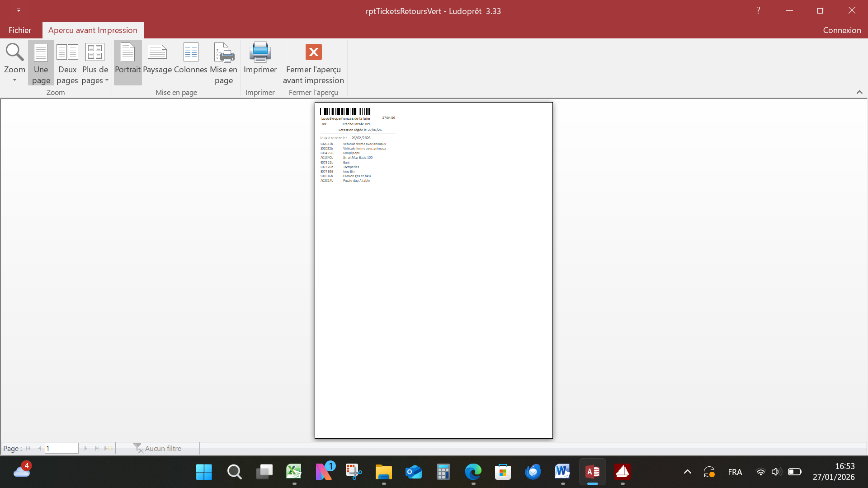Click Connexion at top right
Viewport: 868px width, 488px height.
[842, 30]
